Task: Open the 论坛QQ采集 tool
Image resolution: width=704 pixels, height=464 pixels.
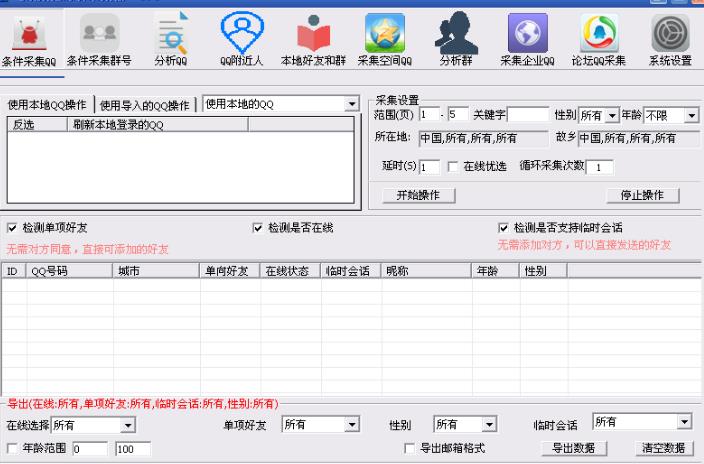Action: coord(599,41)
